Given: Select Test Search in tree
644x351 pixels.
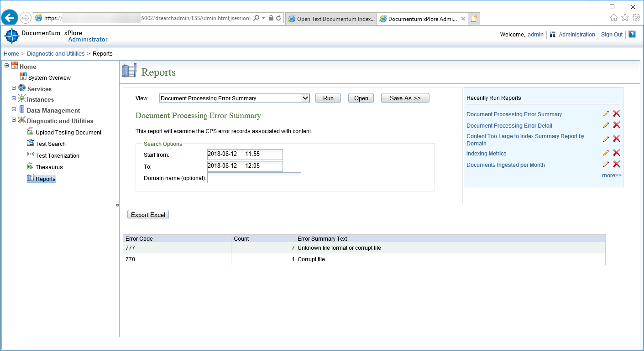Looking at the screenshot, I should [x=51, y=144].
